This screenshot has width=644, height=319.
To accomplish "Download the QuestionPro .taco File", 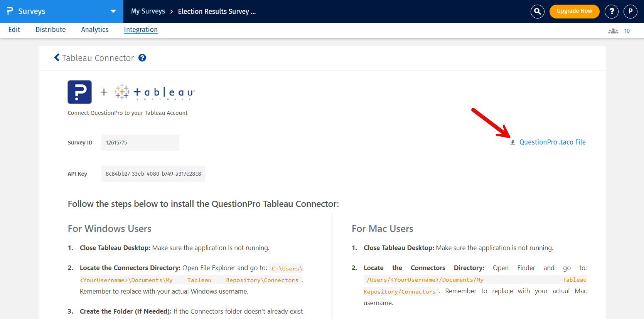I will (x=552, y=142).
